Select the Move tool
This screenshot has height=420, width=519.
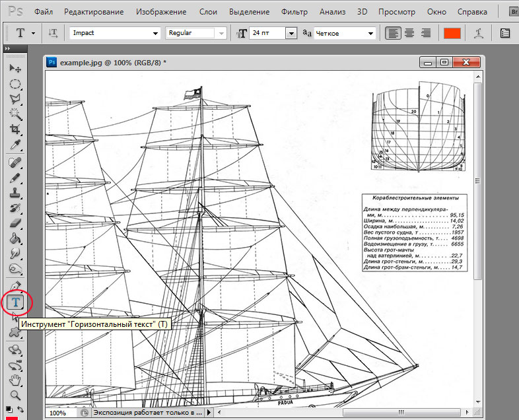pyautogui.click(x=15, y=68)
